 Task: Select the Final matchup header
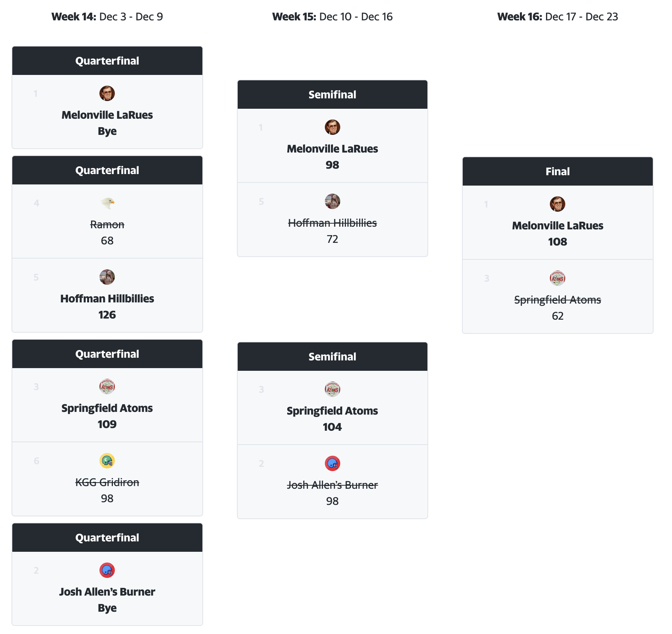558,171
